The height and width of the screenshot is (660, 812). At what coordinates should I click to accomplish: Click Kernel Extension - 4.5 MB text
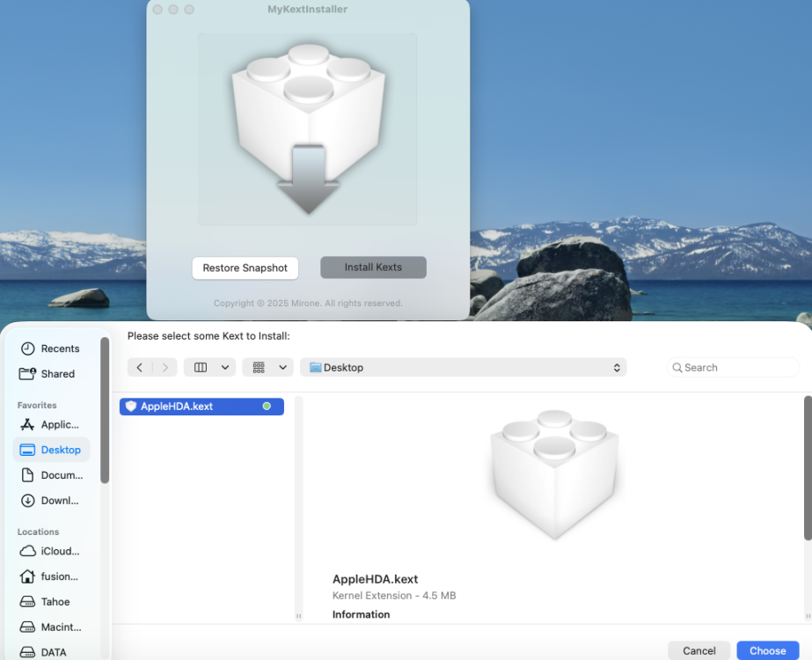[394, 596]
